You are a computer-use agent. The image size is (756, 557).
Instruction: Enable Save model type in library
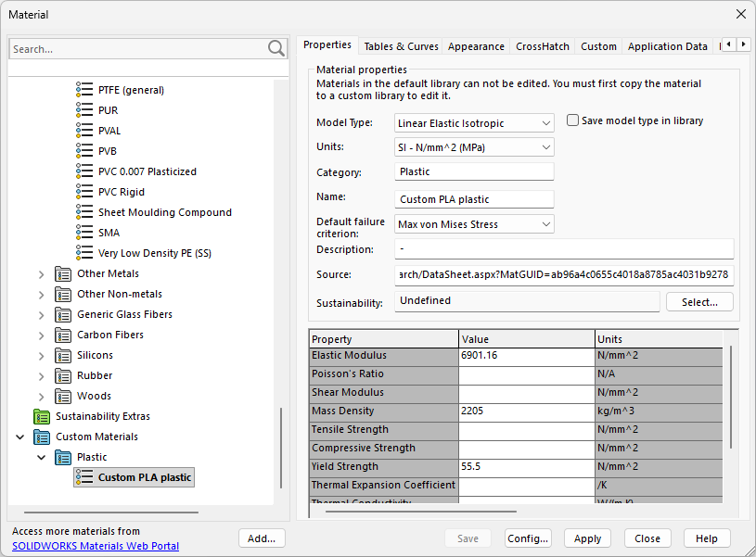point(572,120)
